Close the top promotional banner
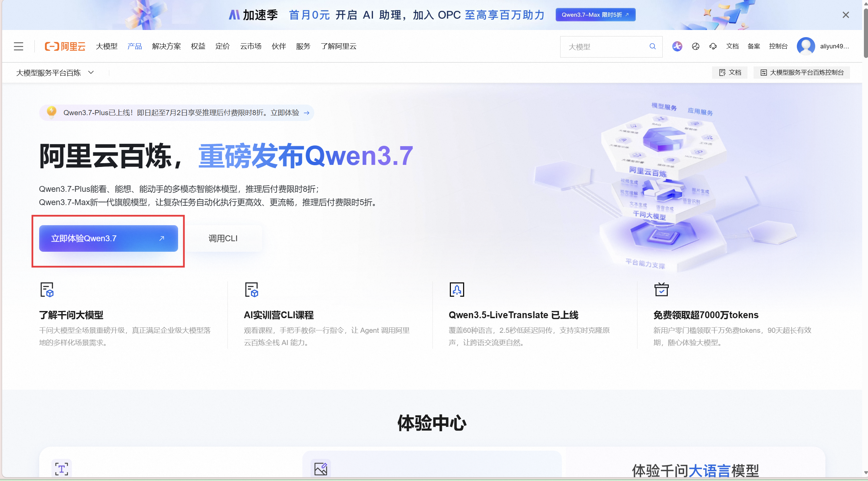Screen dimensions: 868x481 click(x=846, y=15)
